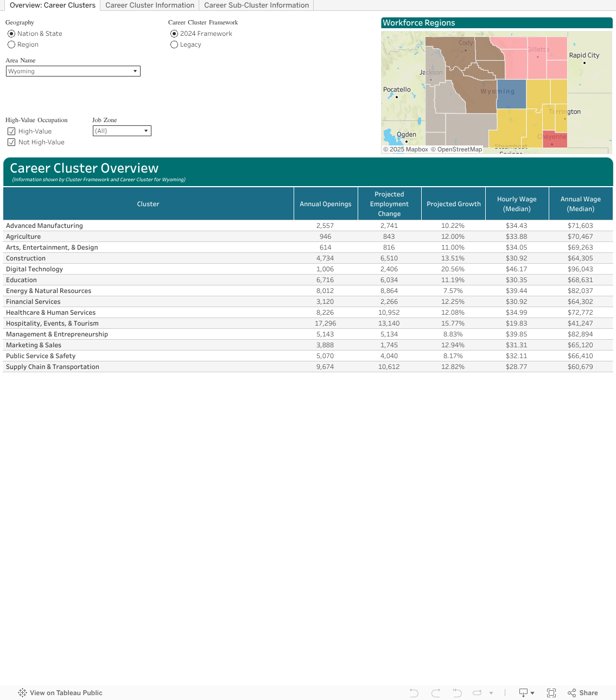Click the Career Cluster Overview title
Image resolution: width=616 pixels, height=700 pixels.
click(x=84, y=168)
